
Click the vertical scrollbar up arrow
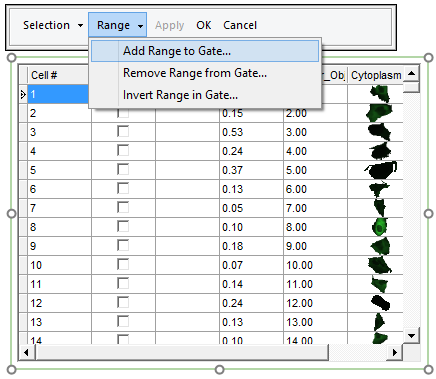click(411, 73)
